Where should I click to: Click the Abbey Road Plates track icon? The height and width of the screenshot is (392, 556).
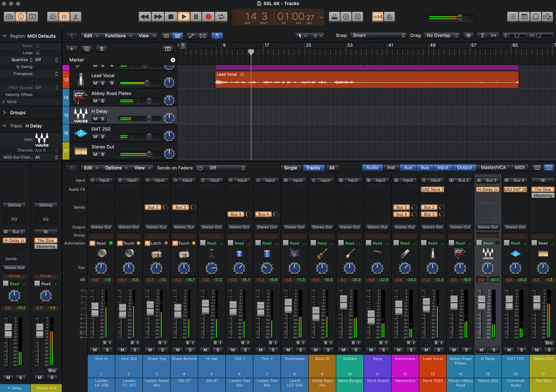[81, 98]
